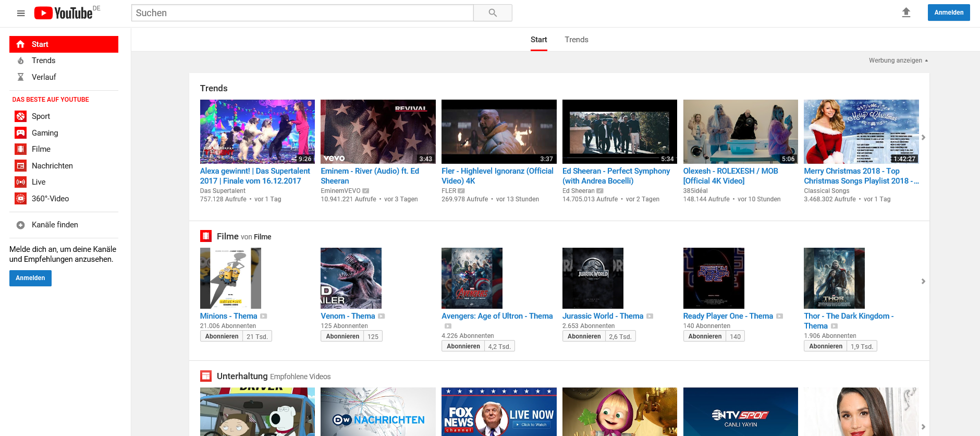This screenshot has width=980, height=436.
Task: Click the Unterhaltung section red icon
Action: 206,376
